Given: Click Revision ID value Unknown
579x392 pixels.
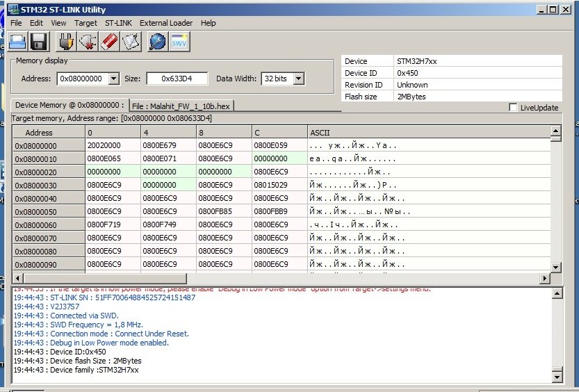Looking at the screenshot, I should pos(412,85).
